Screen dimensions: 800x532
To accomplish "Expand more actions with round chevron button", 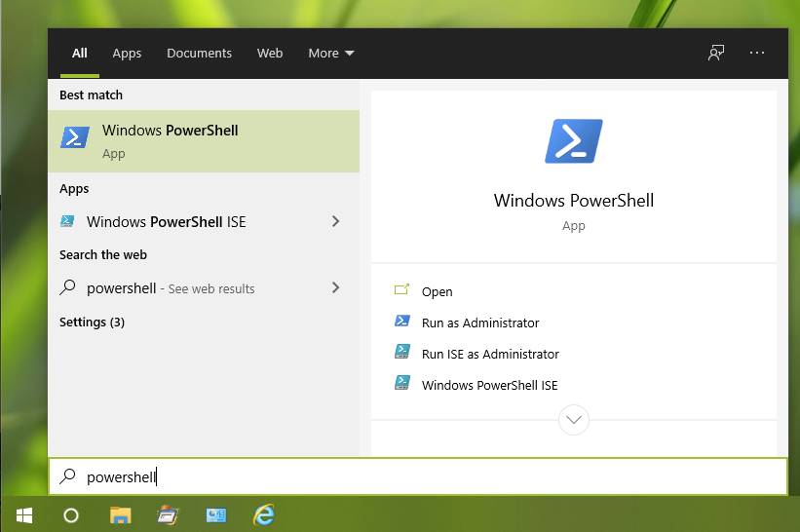I will point(574,420).
